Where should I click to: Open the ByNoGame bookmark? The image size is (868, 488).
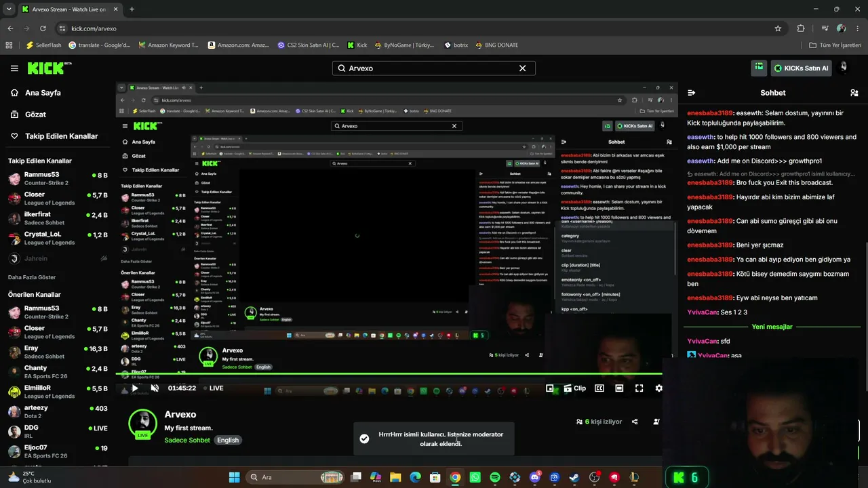[x=404, y=45]
